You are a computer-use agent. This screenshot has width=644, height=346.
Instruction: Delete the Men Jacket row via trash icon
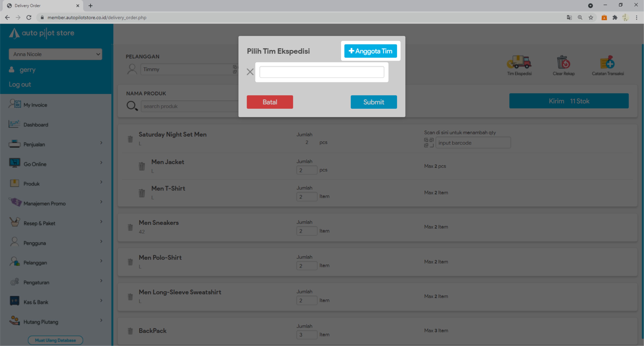click(142, 166)
